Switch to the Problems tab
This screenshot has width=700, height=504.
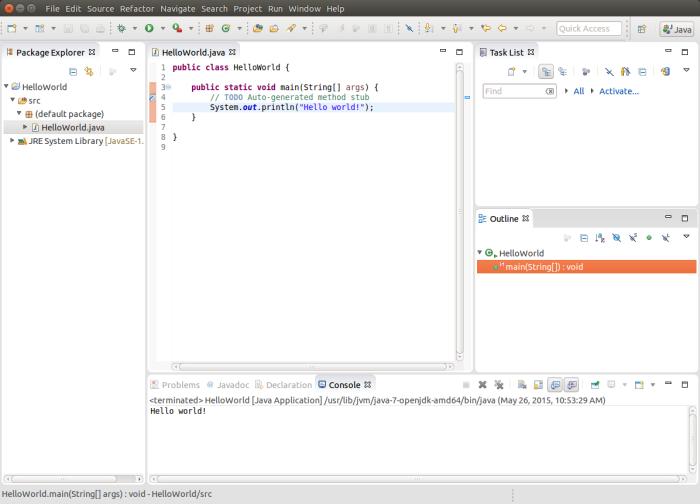[x=175, y=385]
